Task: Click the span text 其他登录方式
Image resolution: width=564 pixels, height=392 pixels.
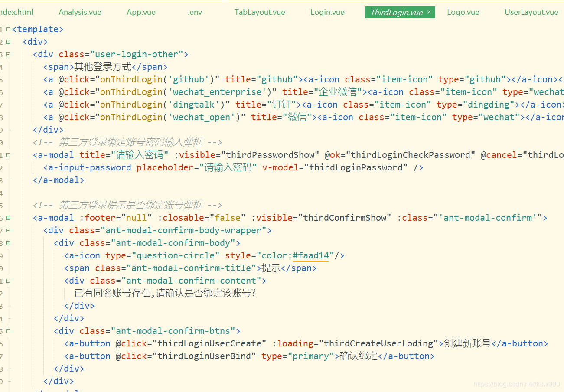Action: (x=103, y=67)
